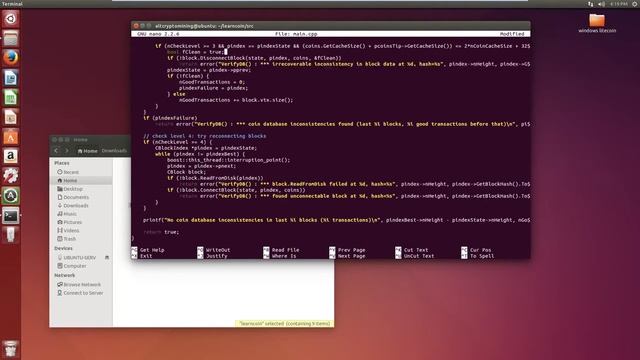Launch LibreOffice Impress from the launcher
This screenshot has height=360, width=640.
(x=11, y=117)
